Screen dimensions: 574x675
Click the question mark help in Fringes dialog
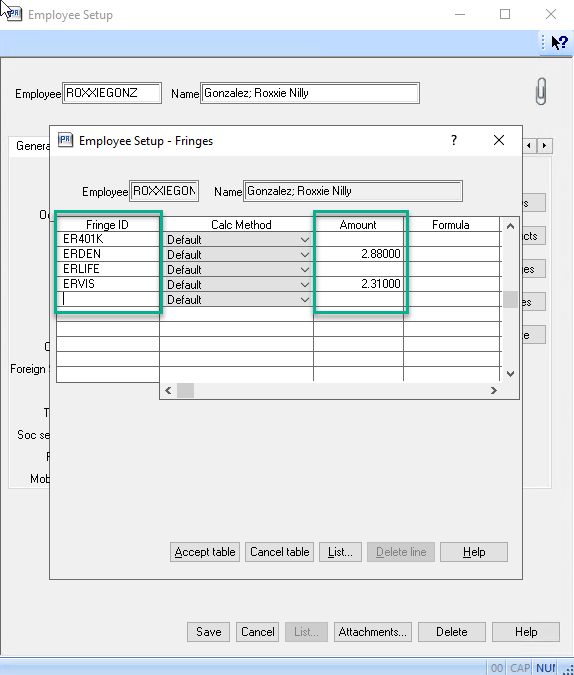[454, 140]
